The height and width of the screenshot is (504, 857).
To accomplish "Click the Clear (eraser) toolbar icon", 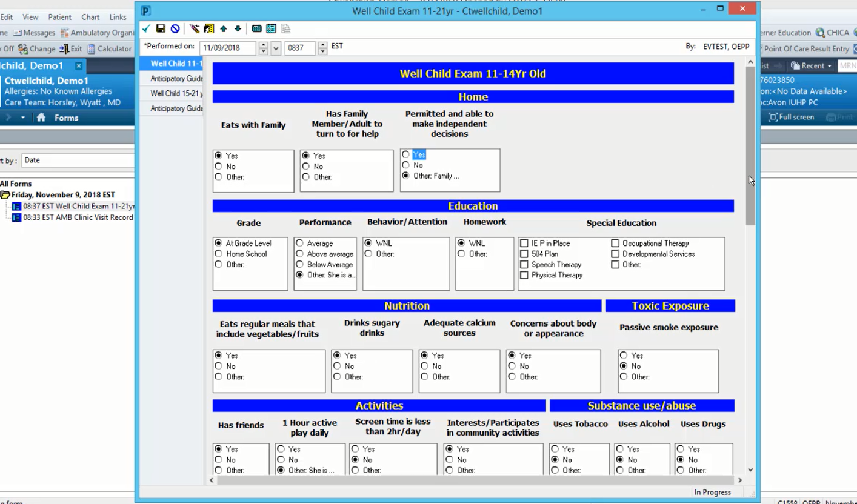I will coord(194,28).
